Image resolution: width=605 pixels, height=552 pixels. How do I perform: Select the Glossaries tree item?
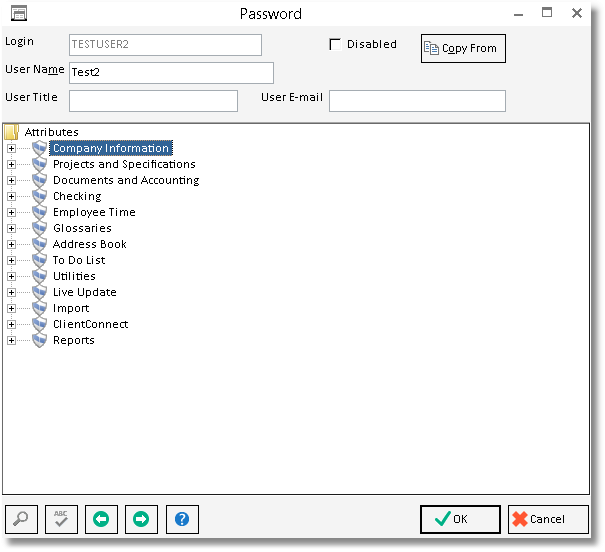pyautogui.click(x=82, y=228)
